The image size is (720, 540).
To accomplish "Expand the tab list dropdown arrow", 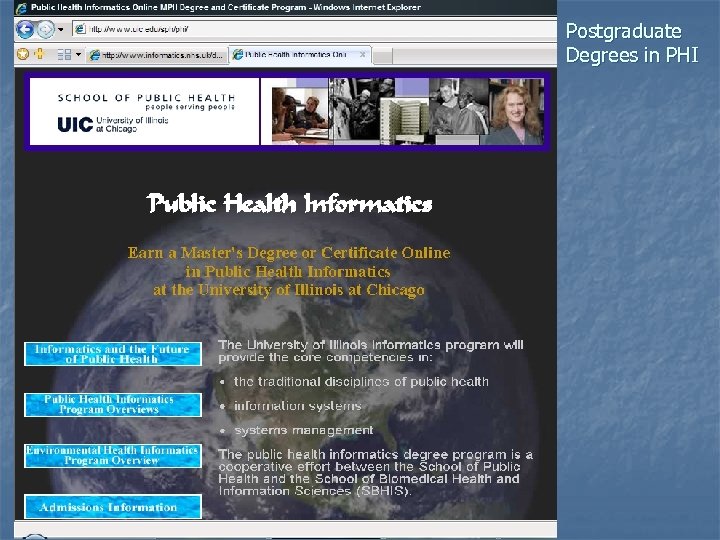I will 79,55.
